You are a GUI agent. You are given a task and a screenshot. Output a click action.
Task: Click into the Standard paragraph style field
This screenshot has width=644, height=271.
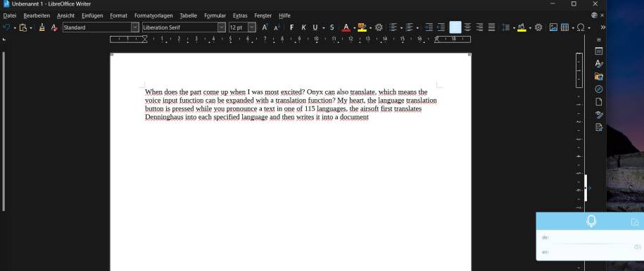coord(97,27)
